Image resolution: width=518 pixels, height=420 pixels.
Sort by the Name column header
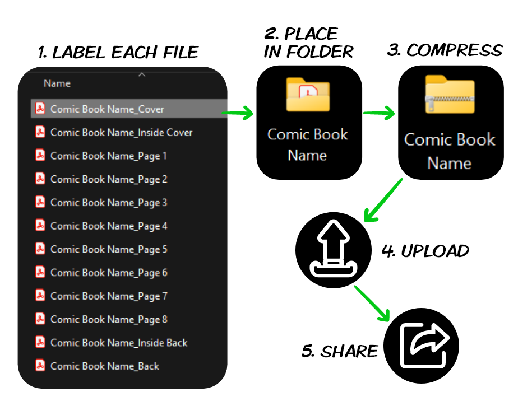click(57, 83)
